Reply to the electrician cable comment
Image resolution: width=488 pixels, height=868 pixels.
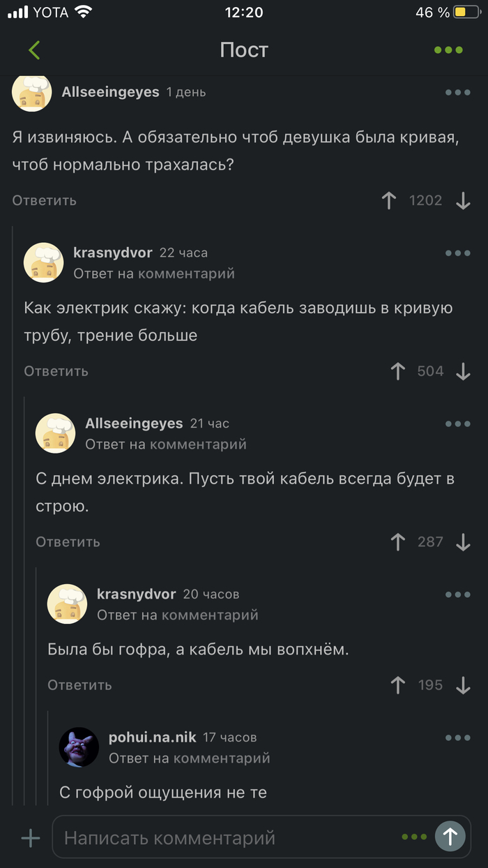pyautogui.click(x=56, y=371)
